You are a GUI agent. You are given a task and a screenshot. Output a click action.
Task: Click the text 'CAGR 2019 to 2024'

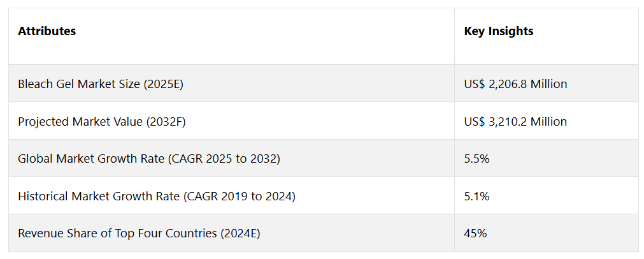click(239, 196)
